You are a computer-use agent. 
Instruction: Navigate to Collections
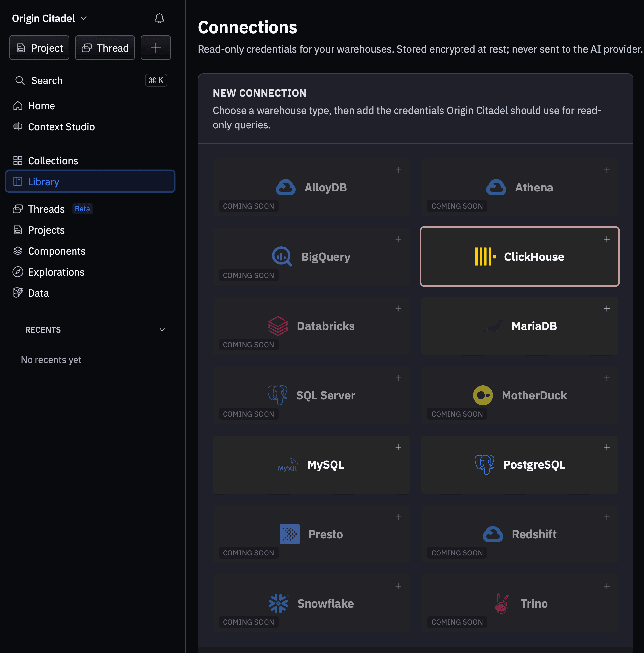click(90, 161)
